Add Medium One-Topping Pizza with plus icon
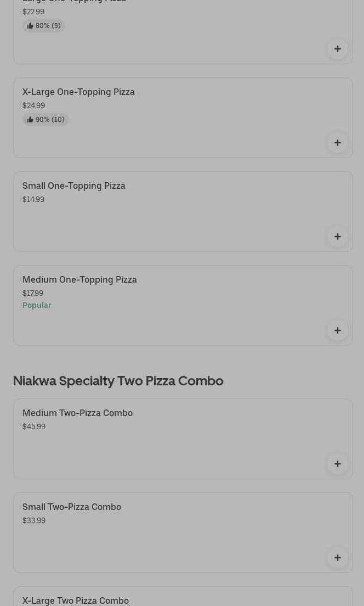The width and height of the screenshot is (364, 606). pyautogui.click(x=338, y=330)
